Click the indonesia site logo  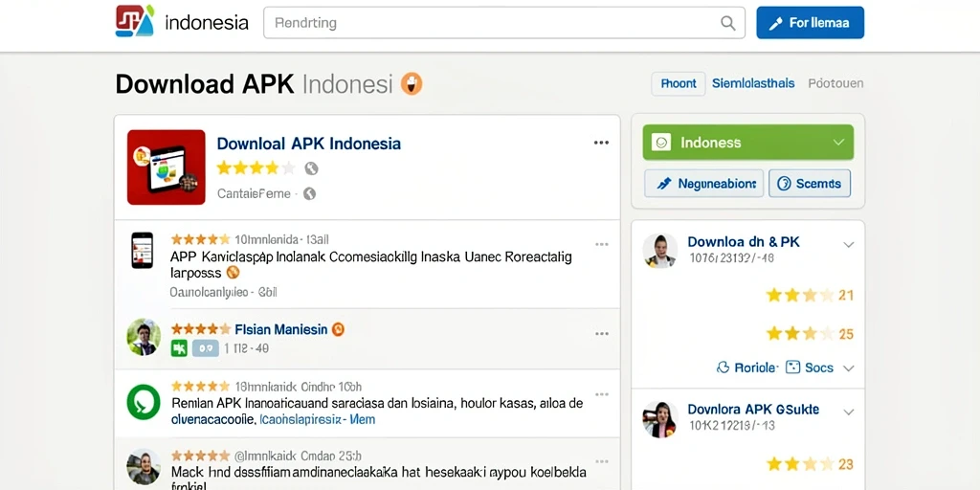[134, 21]
